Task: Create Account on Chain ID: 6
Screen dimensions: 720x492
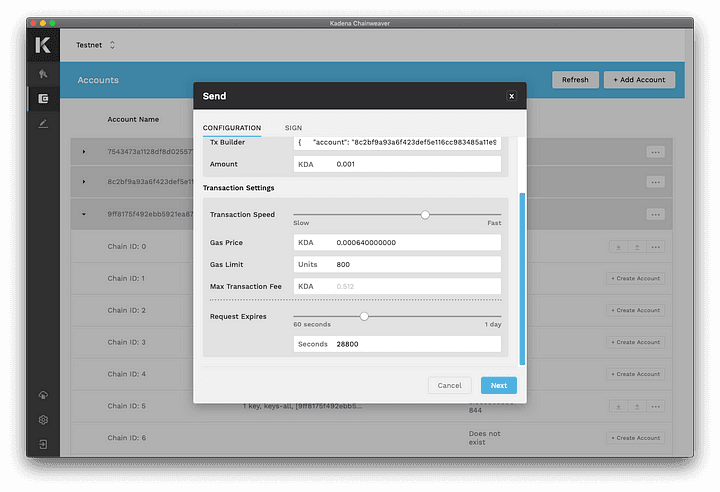Action: tap(636, 438)
